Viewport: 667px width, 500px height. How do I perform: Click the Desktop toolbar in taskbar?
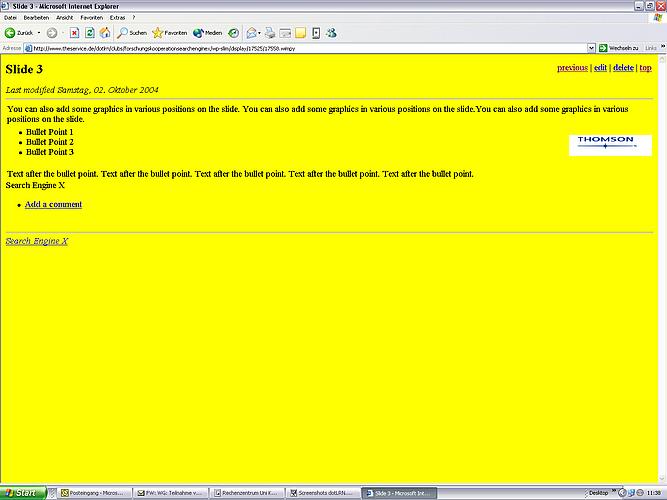click(599, 493)
